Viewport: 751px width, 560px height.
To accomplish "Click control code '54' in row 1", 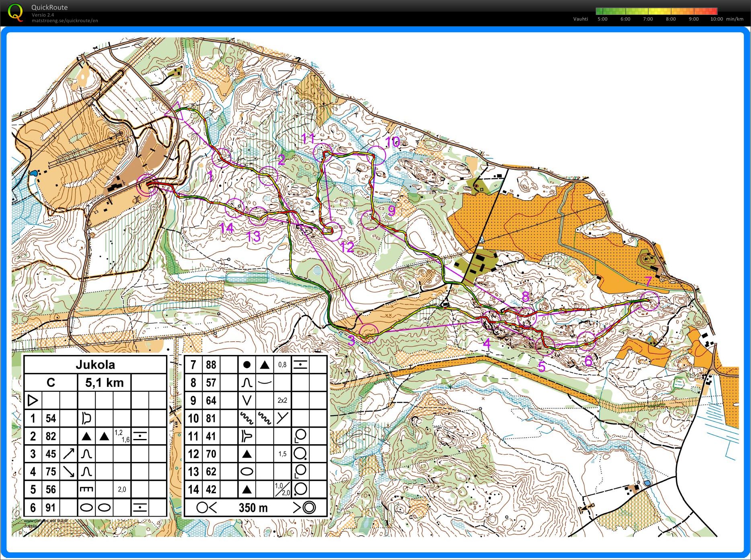I will click(x=51, y=418).
